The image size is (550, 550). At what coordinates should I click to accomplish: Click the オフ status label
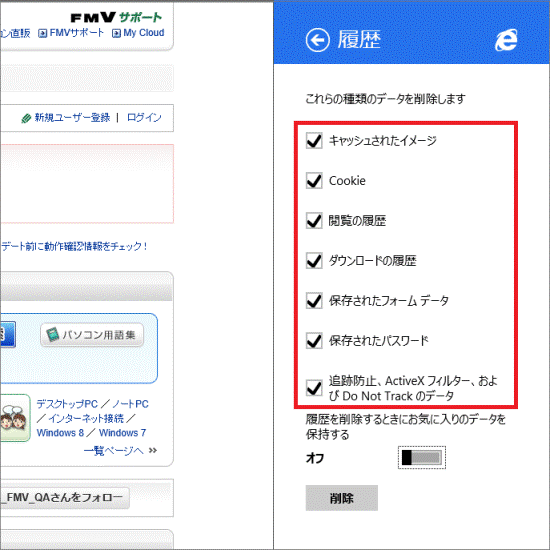click(315, 458)
